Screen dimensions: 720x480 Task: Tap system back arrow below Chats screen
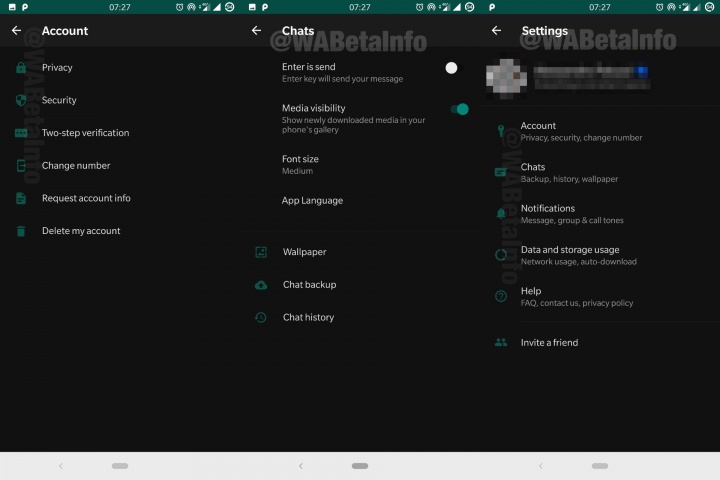[x=301, y=466]
